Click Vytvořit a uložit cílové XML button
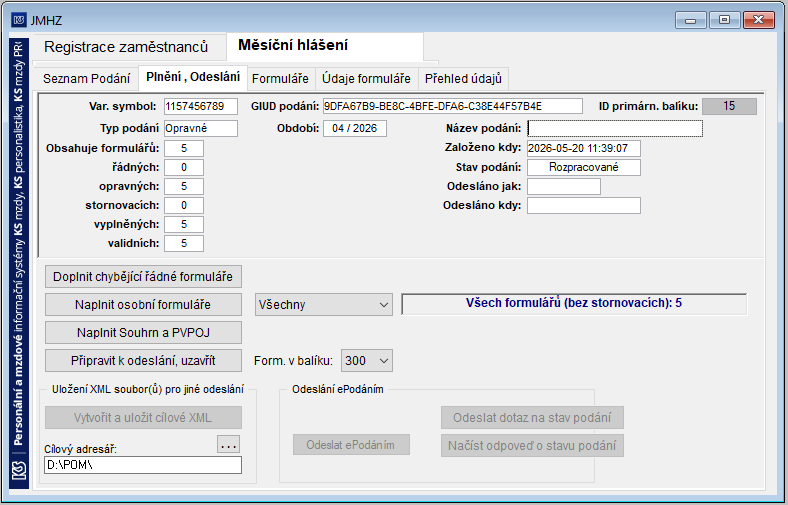 [x=143, y=418]
